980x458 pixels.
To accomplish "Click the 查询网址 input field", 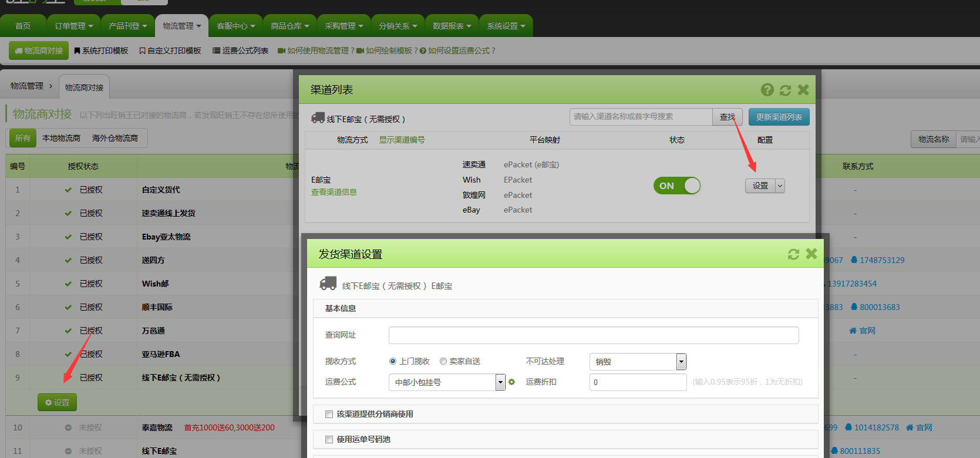I will [594, 335].
